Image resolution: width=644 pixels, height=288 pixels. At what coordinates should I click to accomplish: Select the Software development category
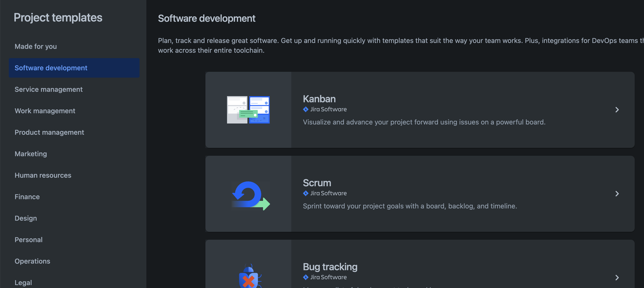point(51,68)
